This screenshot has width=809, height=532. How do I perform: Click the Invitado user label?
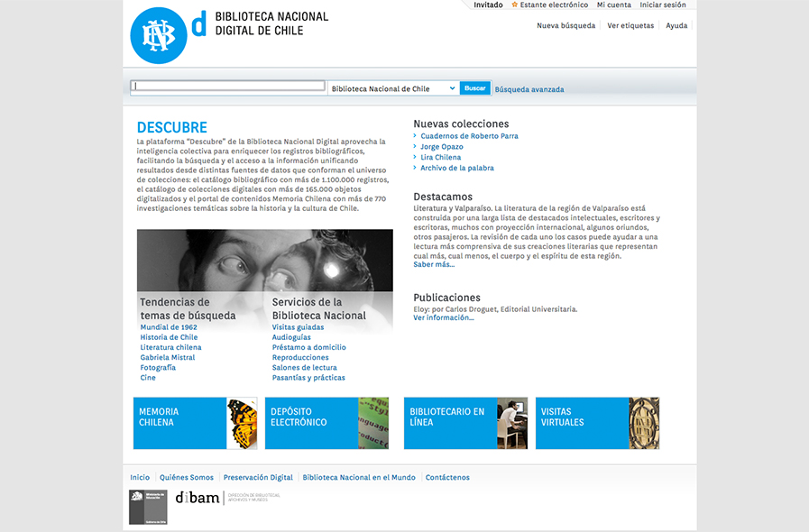tap(488, 5)
